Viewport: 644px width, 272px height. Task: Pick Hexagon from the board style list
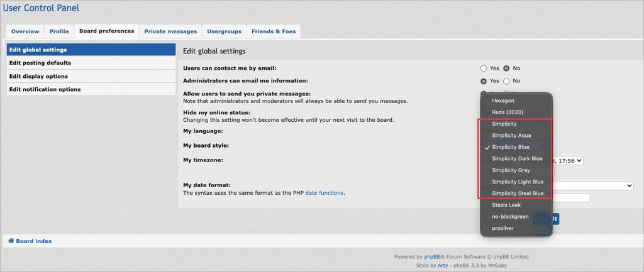(503, 101)
